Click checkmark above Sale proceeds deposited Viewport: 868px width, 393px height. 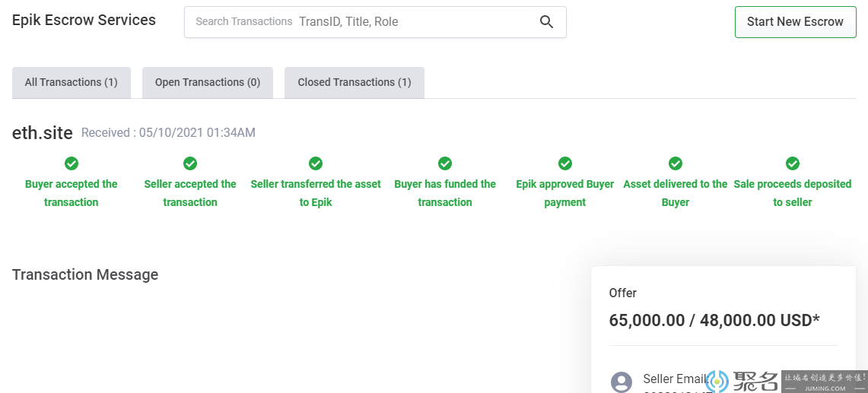793,163
